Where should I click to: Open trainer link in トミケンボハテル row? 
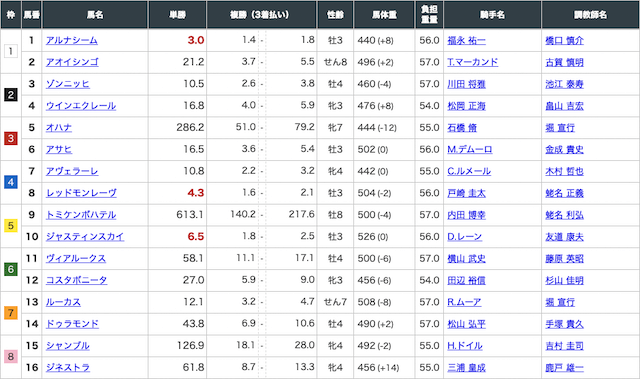(564, 215)
